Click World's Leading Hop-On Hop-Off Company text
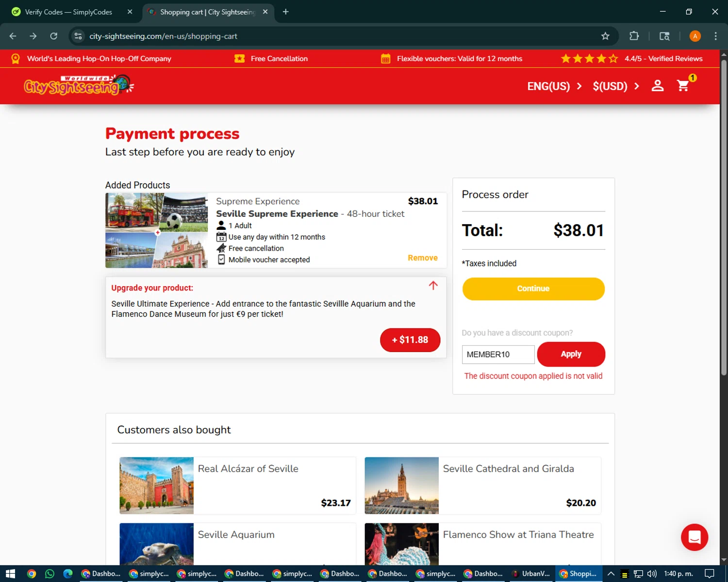 (x=99, y=59)
